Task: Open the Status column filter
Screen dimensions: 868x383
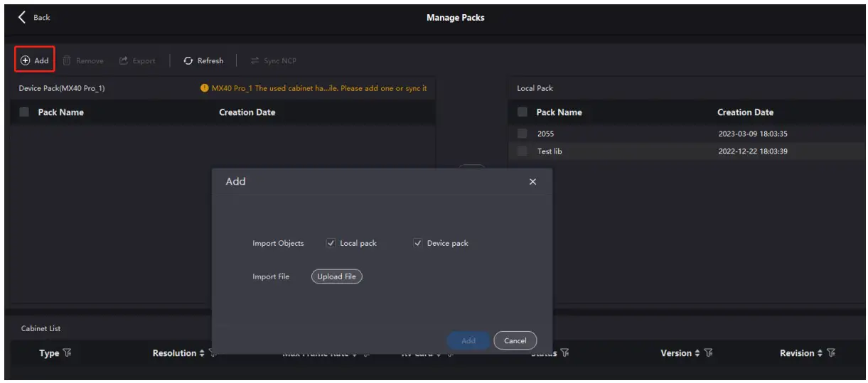Action: (564, 353)
